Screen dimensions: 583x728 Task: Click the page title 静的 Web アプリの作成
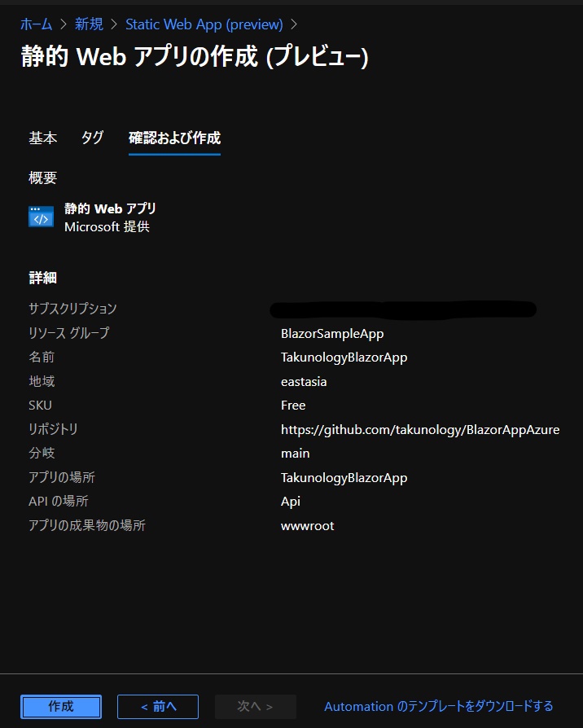pos(195,57)
